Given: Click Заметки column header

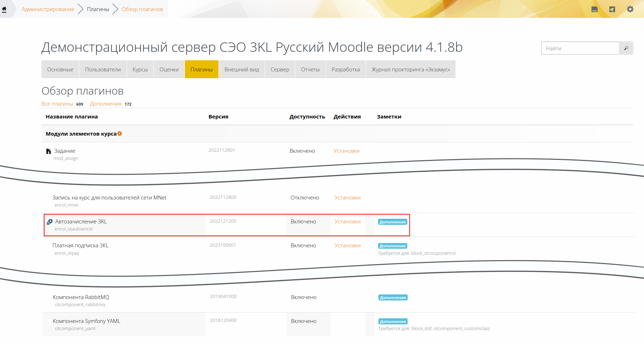Looking at the screenshot, I should [x=389, y=117].
